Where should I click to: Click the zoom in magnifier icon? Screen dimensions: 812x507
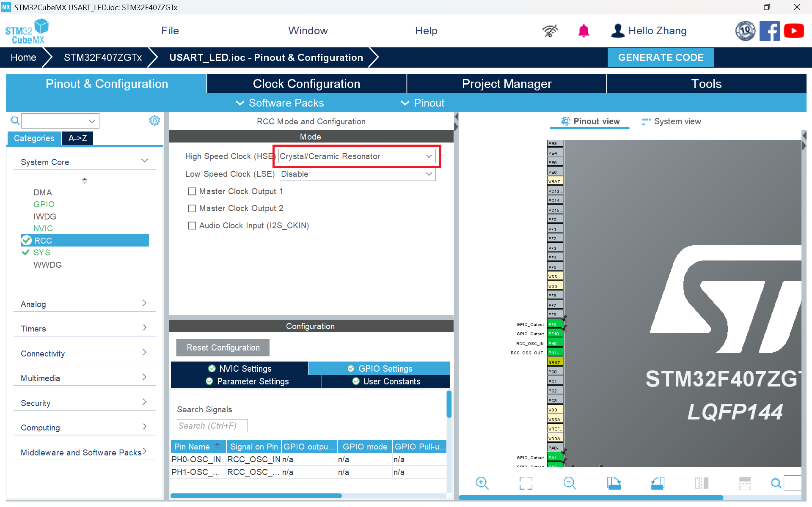482,483
